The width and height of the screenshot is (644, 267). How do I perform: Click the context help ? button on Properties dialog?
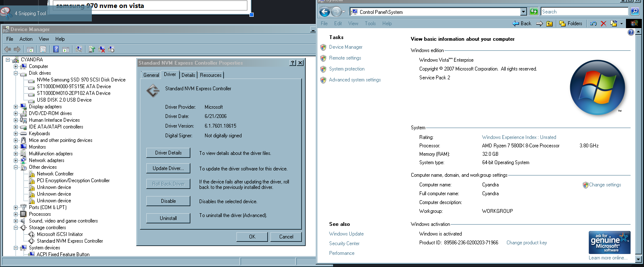tap(293, 63)
